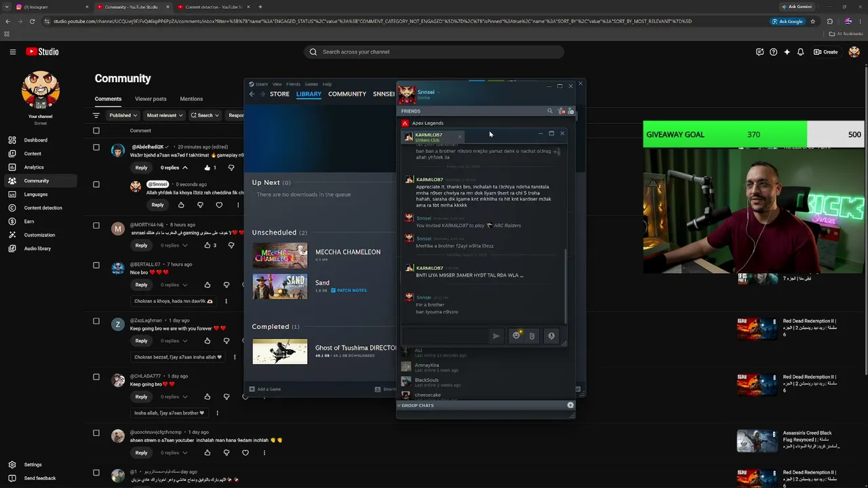Screen dimensions: 868x488
Task: Search the Steam friends list
Action: tap(550, 111)
